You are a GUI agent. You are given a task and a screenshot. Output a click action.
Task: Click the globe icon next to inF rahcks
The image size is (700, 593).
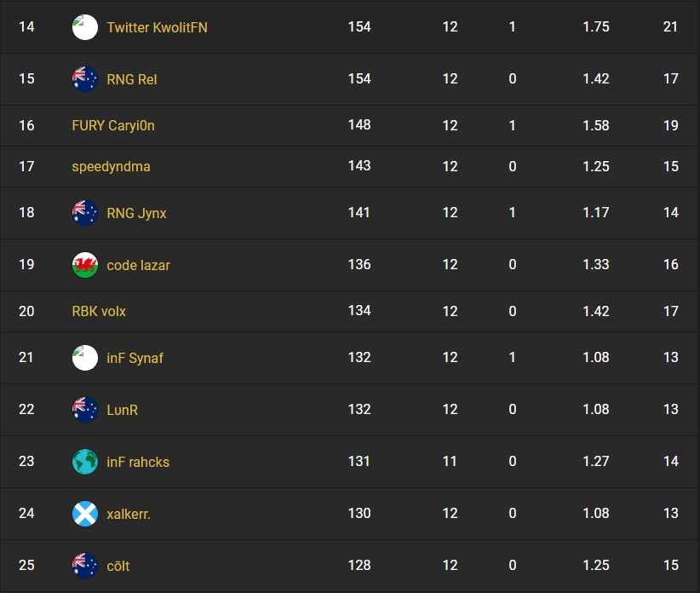pyautogui.click(x=84, y=462)
